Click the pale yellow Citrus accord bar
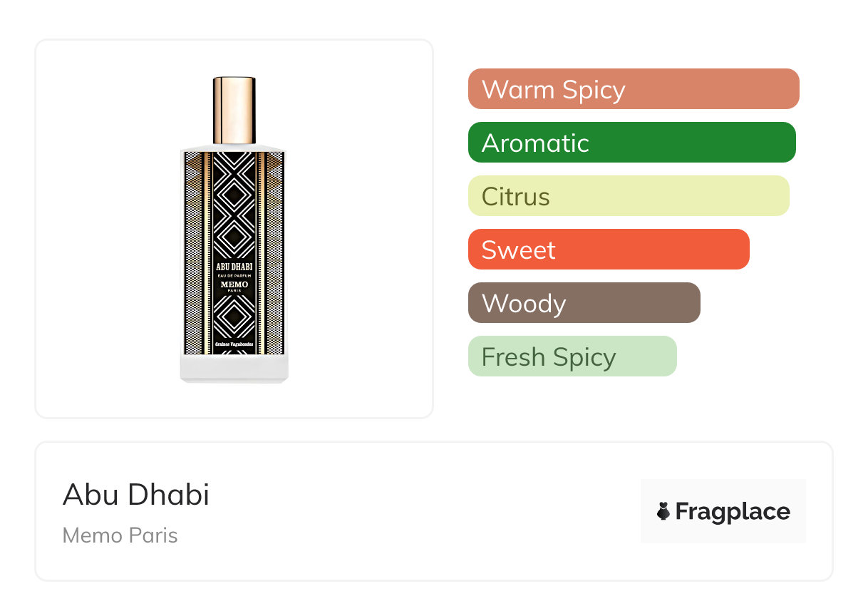Image resolution: width=868 pixels, height=616 pixels. click(x=628, y=196)
